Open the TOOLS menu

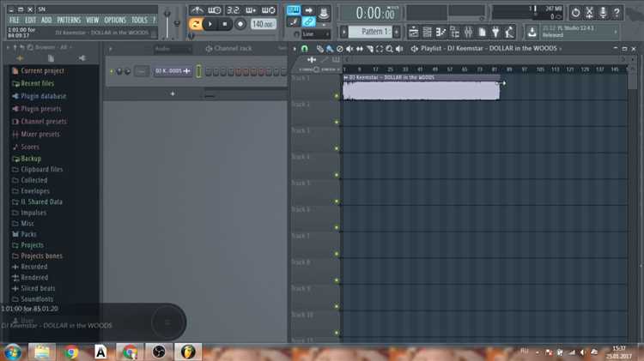click(139, 20)
